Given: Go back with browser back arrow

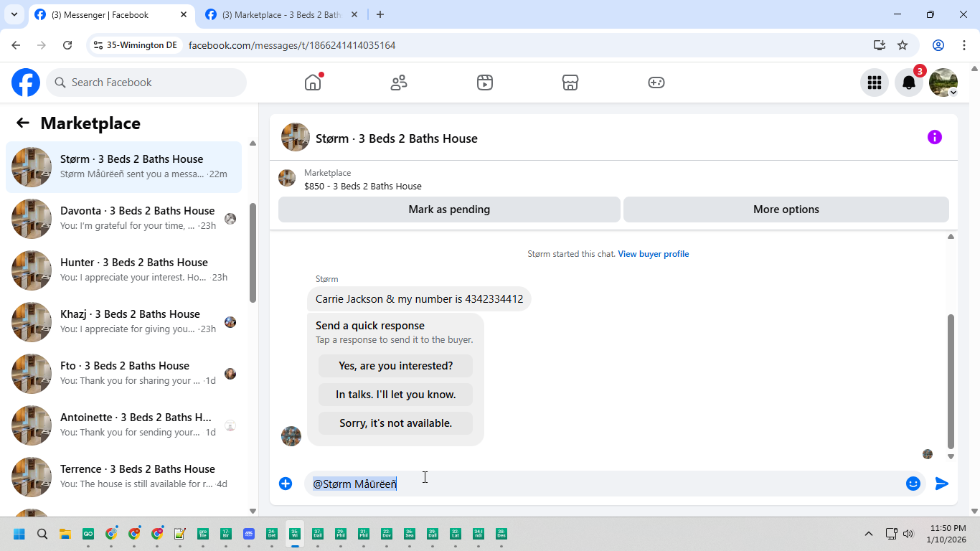Looking at the screenshot, I should pos(16,45).
